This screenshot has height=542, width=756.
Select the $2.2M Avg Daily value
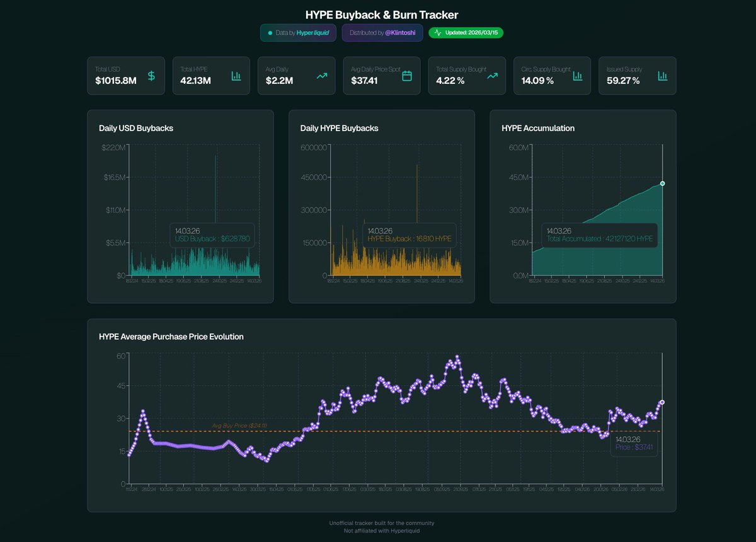click(x=278, y=81)
